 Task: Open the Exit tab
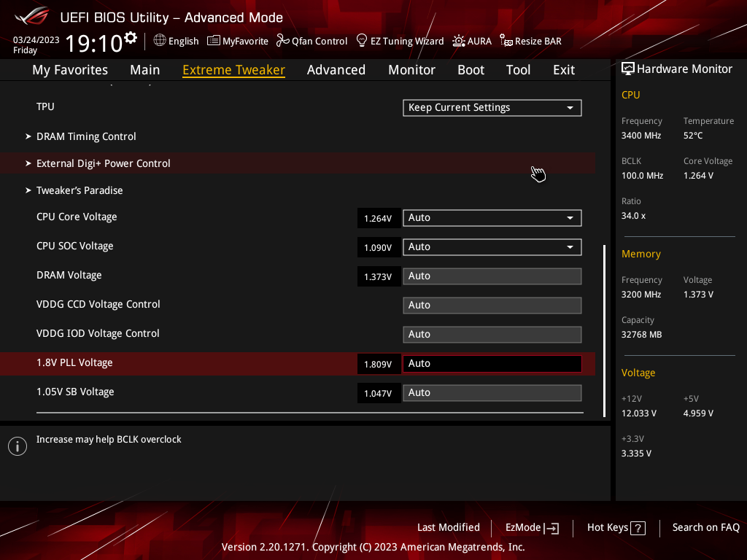[x=564, y=70]
